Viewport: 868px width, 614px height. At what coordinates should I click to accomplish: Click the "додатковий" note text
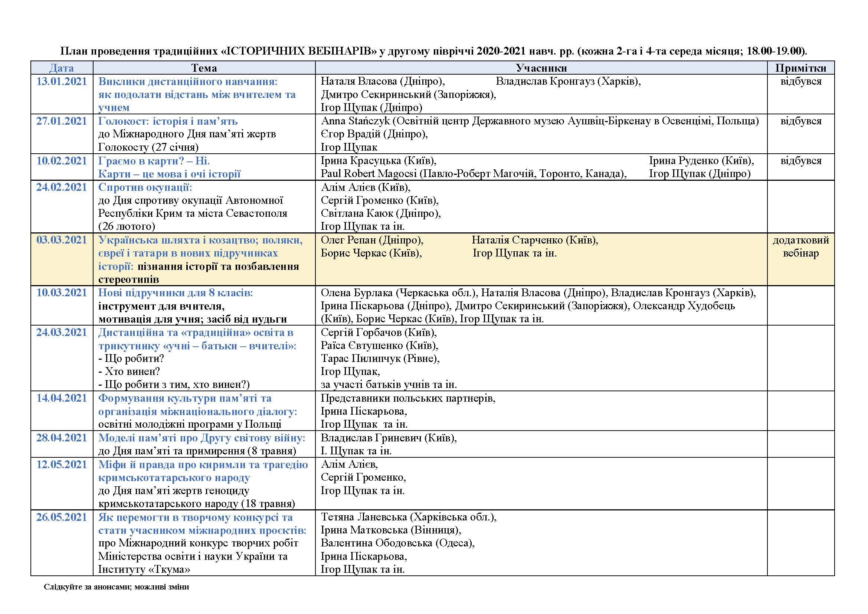(x=801, y=240)
